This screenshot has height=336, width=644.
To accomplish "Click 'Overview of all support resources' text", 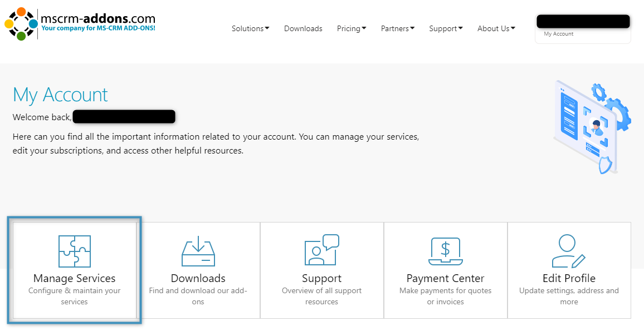I will [x=321, y=296].
